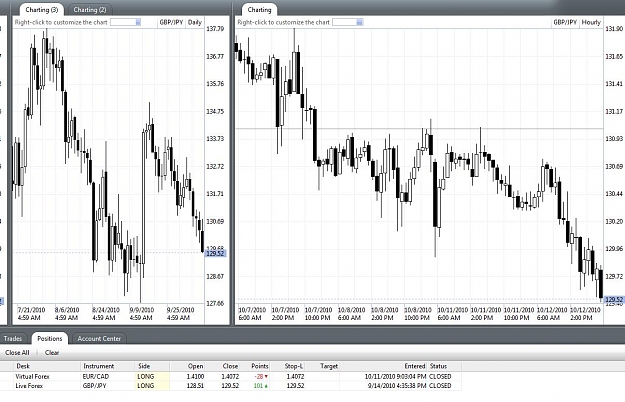Click the 127.66 price label on Daily axis

[x=215, y=304]
